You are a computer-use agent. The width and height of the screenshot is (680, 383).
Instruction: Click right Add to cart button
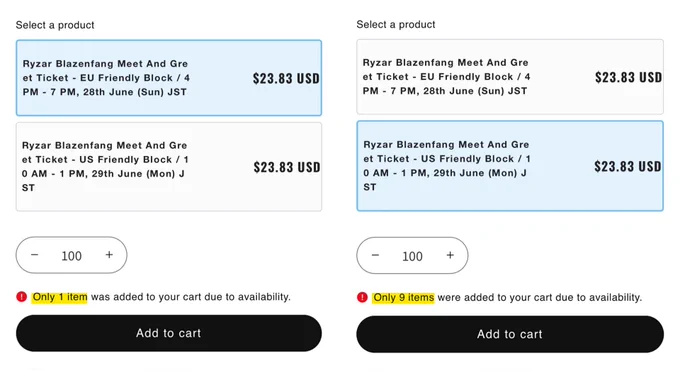pyautogui.click(x=510, y=334)
